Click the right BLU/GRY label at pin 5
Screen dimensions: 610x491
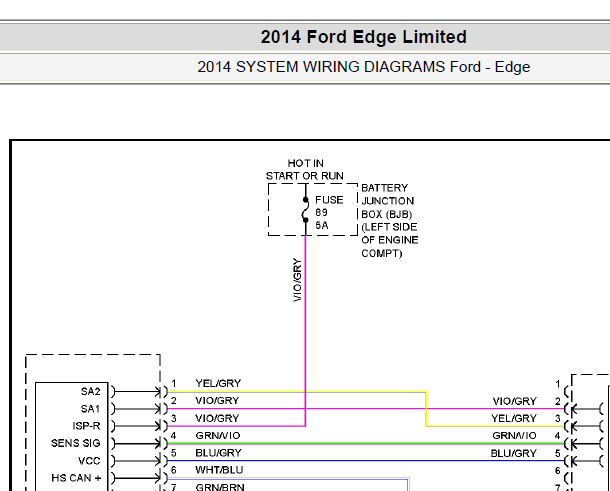click(514, 453)
